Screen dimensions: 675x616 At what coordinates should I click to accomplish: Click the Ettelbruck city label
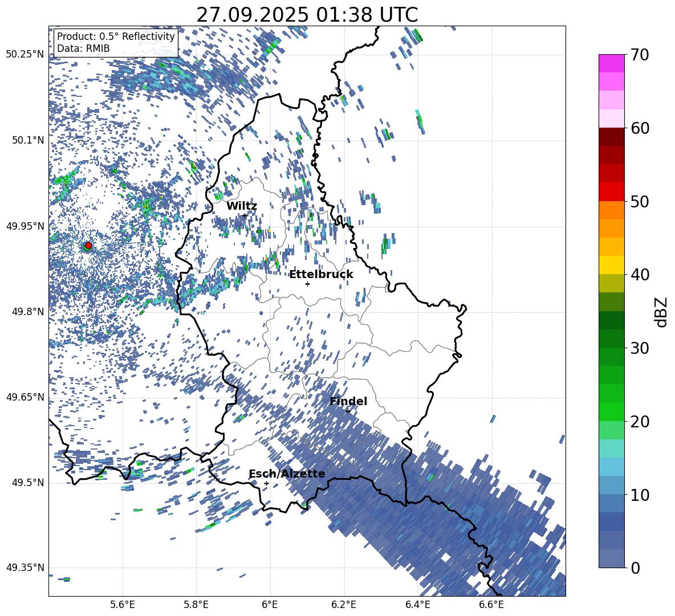coord(321,274)
